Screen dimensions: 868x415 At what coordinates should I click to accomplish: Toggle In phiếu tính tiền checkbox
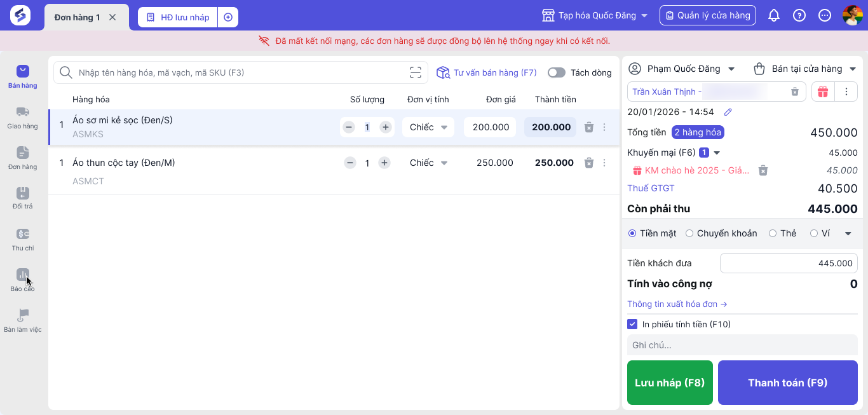point(632,324)
